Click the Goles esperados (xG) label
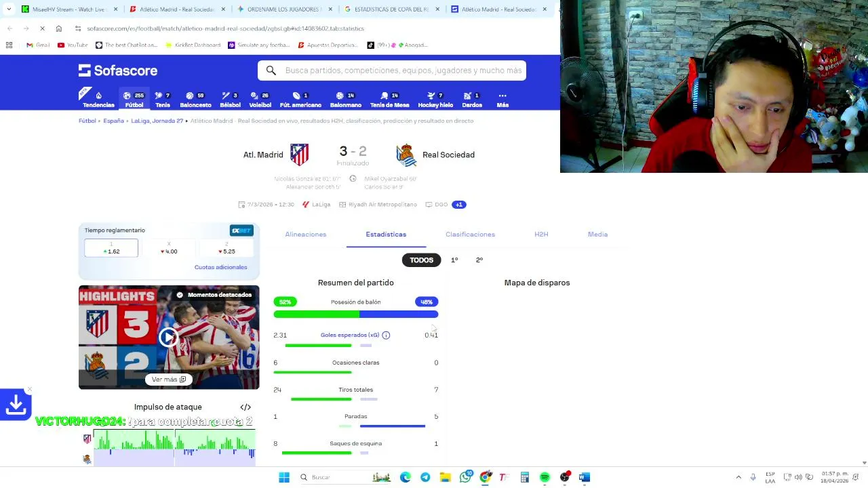The image size is (868, 488). click(x=350, y=335)
